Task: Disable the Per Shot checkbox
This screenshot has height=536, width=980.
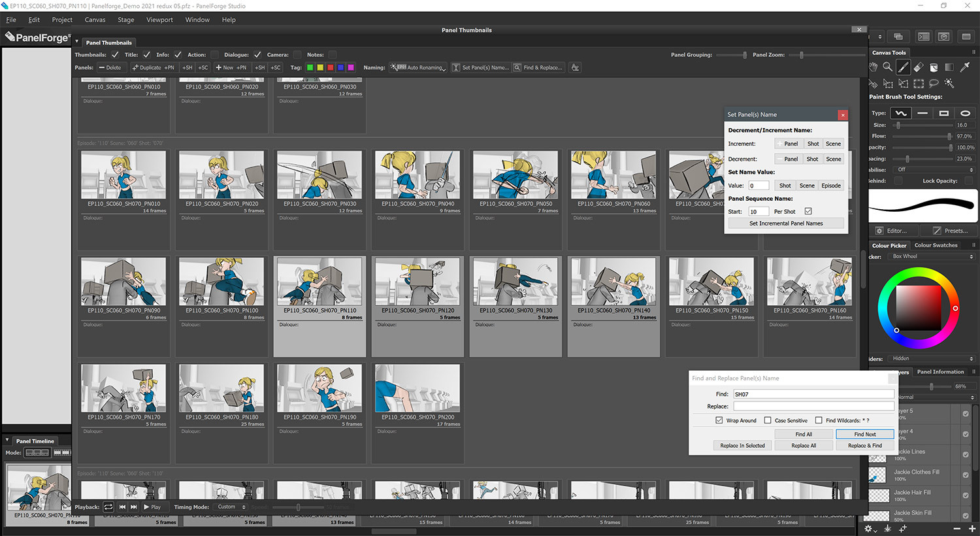Action: (808, 211)
